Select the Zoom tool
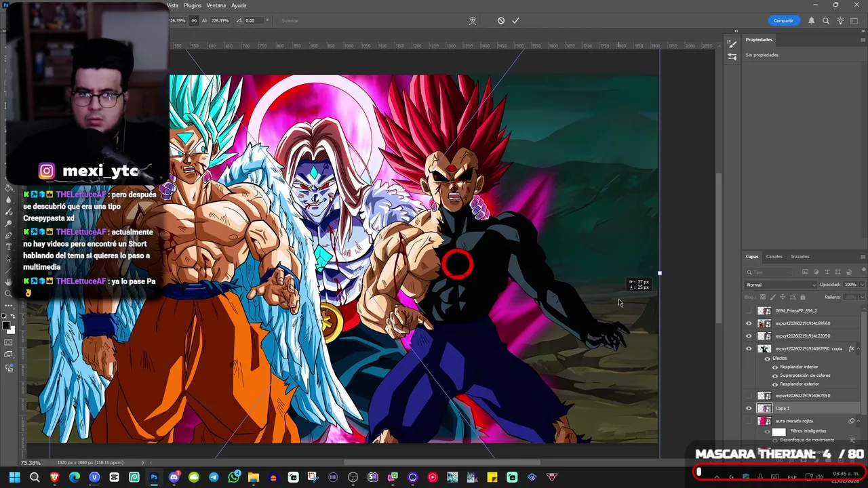This screenshot has height=488, width=868. coord(9,293)
